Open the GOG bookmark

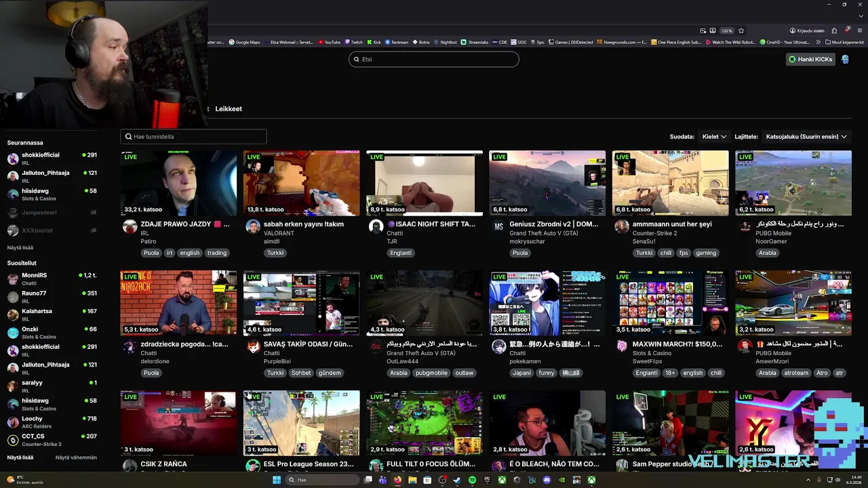coord(519,42)
